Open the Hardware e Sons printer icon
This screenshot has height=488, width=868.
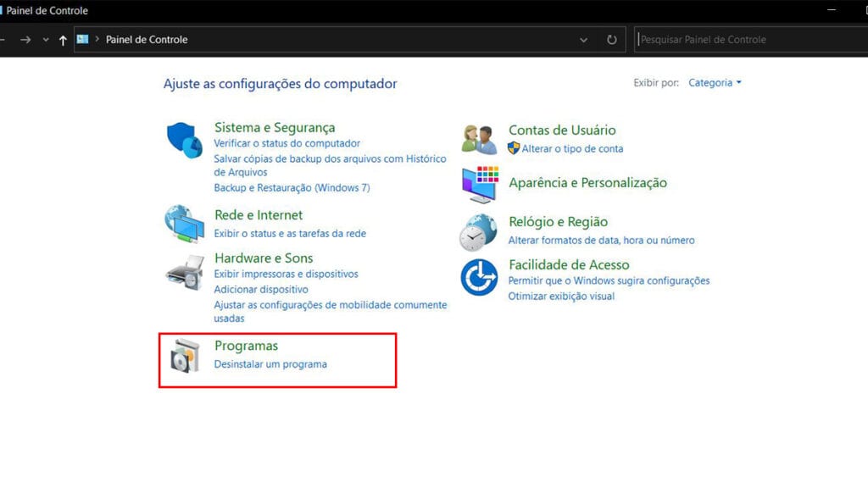(185, 272)
